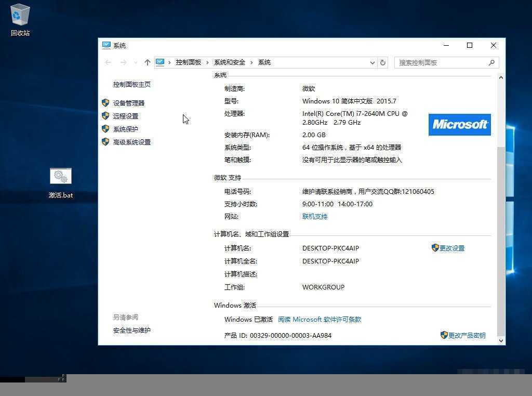532x396 pixels.
Task: Open 远程设置 link
Action: tap(126, 116)
